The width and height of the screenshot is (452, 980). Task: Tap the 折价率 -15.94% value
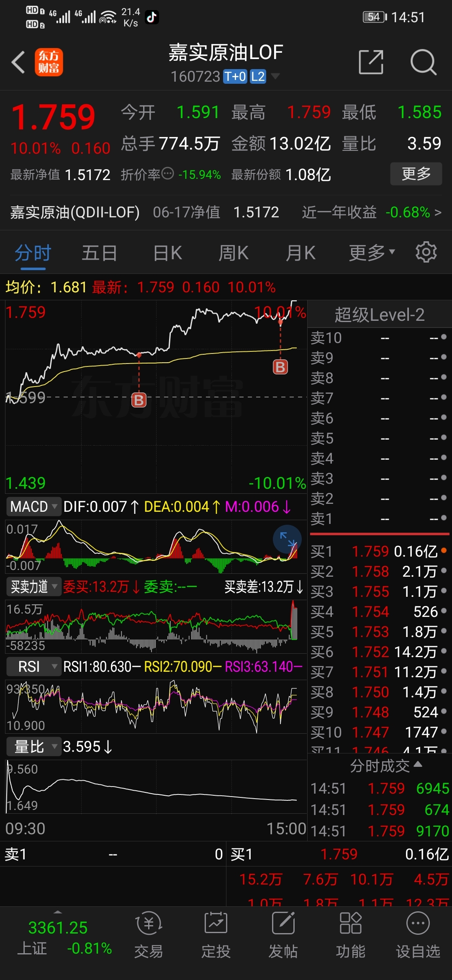tap(200, 175)
